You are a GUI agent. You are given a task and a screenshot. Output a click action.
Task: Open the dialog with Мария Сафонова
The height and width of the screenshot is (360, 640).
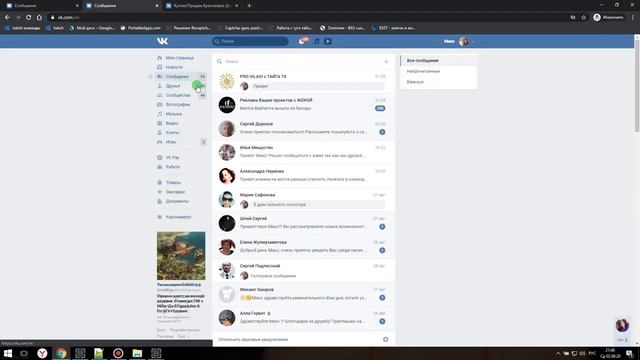303,200
